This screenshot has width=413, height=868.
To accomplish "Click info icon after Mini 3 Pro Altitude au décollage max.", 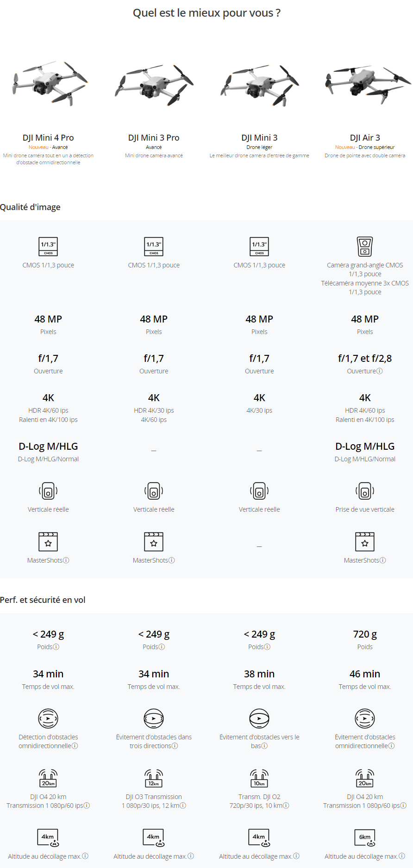I will coord(191,856).
